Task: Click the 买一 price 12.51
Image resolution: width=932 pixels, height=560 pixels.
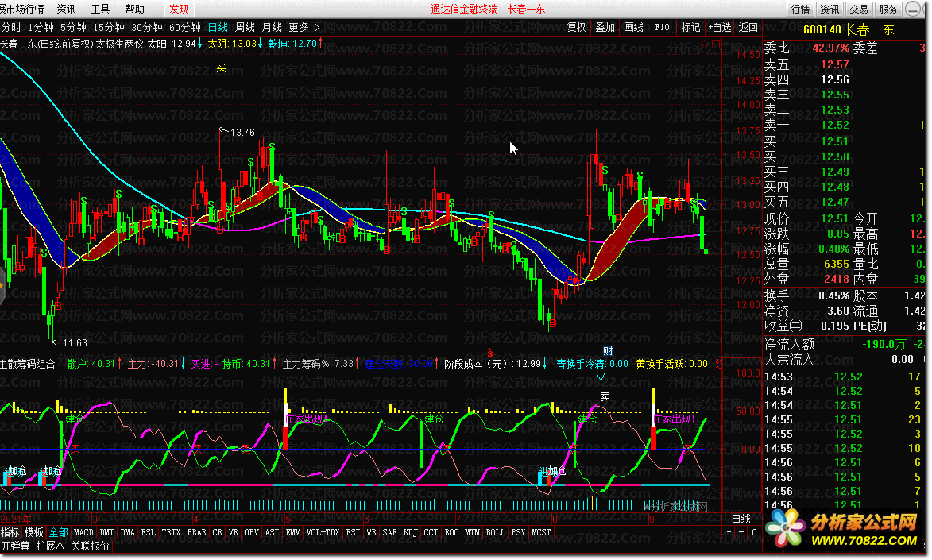Action: pos(834,141)
